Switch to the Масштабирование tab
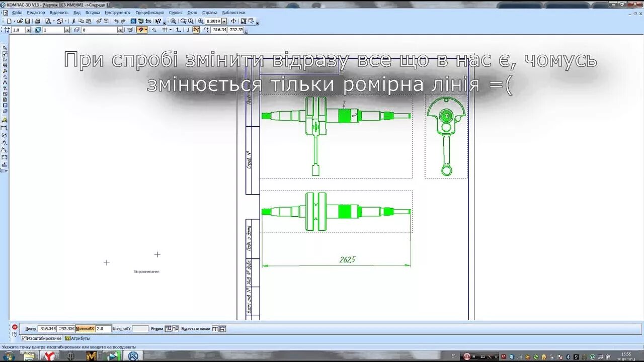 (x=41, y=338)
